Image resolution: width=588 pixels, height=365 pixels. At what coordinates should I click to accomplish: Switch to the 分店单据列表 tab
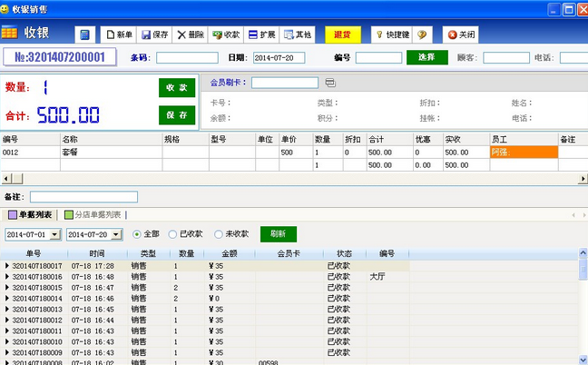coord(93,214)
